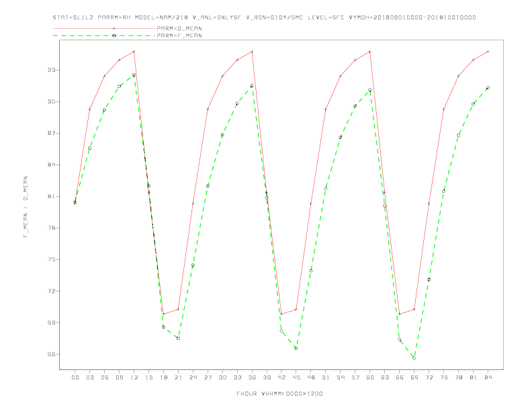This screenshot has width=532, height=411.
Task: Pick the red O_MEAN plus marker at hour 84
Action: pyautogui.click(x=488, y=52)
